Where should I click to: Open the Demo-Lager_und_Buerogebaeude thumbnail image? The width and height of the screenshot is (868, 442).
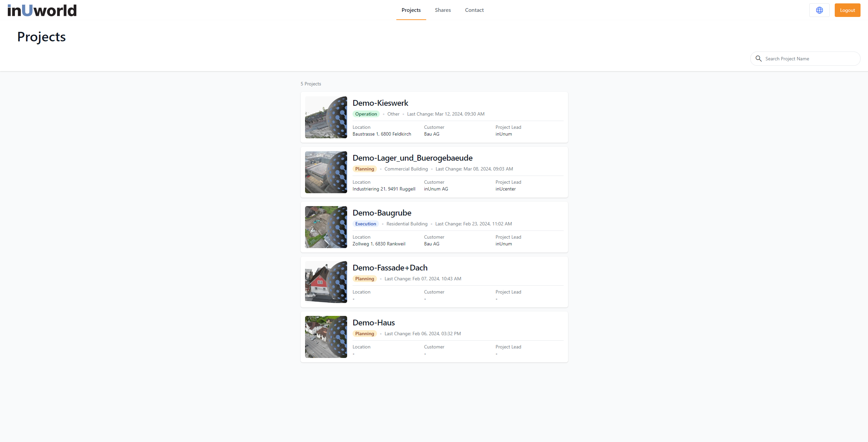pos(326,172)
